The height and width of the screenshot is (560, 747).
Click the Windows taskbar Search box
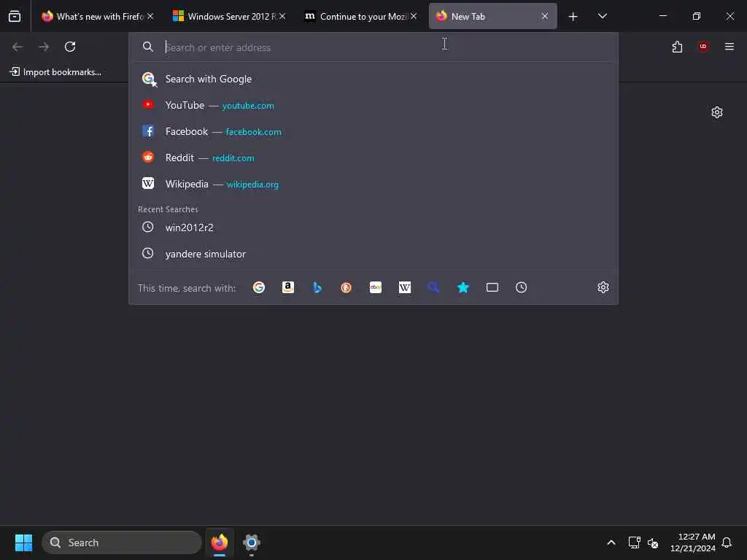coord(122,542)
